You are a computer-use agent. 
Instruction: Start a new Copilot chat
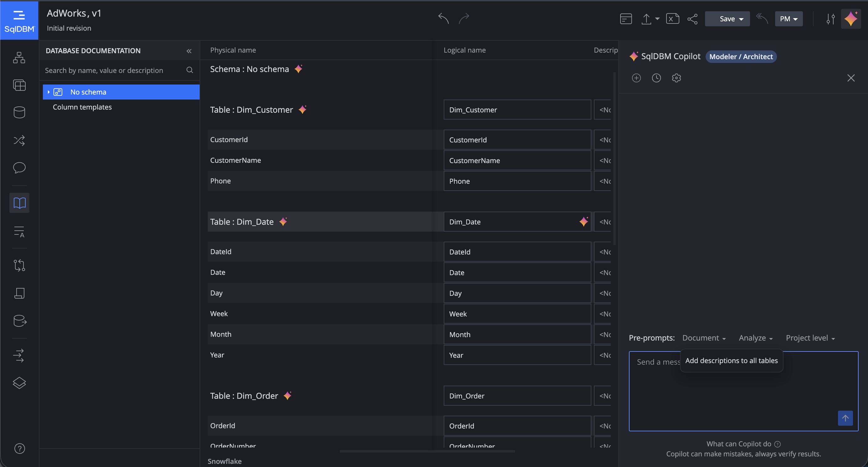636,78
